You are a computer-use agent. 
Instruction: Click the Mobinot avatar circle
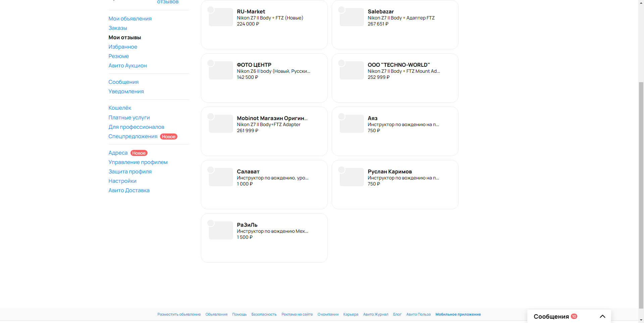(x=211, y=116)
